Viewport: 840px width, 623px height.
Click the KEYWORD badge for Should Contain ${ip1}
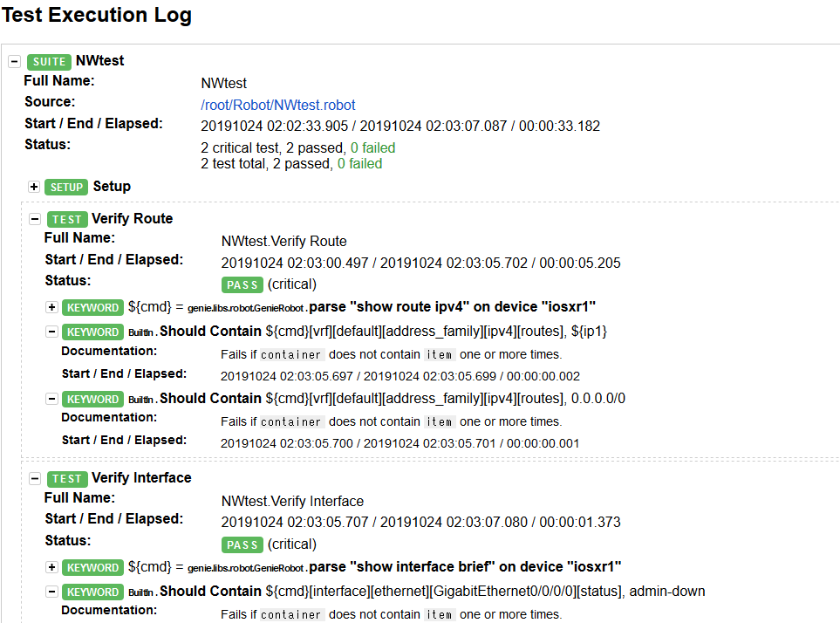coord(92,332)
